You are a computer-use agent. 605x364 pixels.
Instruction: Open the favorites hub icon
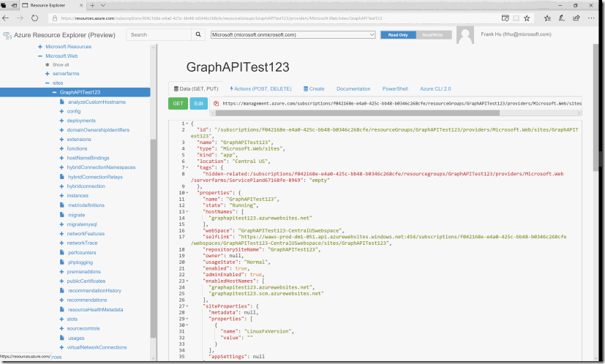click(547, 18)
